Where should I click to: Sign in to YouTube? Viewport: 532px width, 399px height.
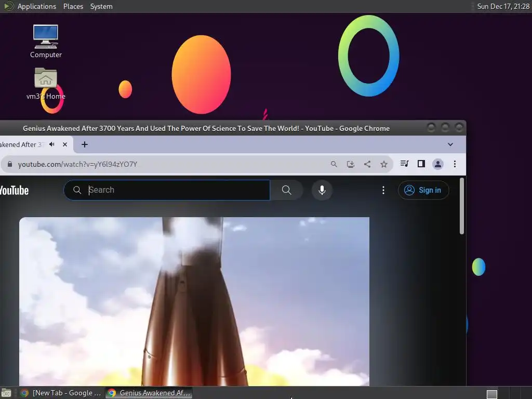pos(423,190)
